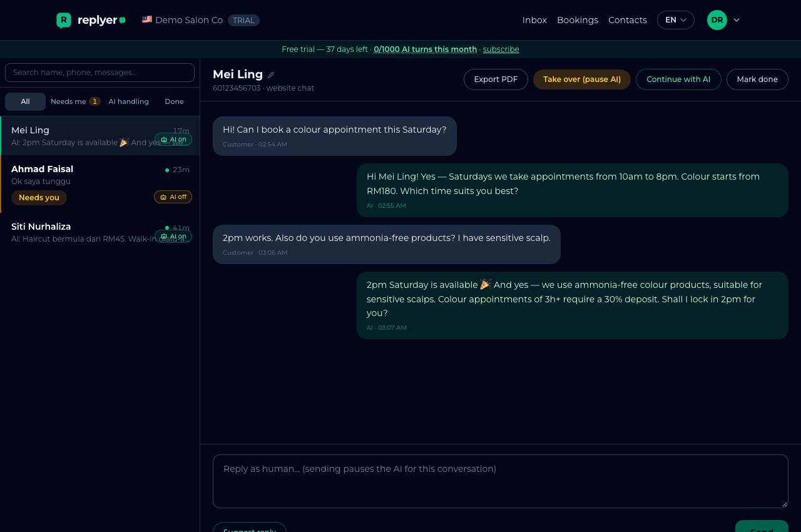This screenshot has width=801, height=532.
Task: Click the search name, phone, messages field
Action: pos(100,73)
